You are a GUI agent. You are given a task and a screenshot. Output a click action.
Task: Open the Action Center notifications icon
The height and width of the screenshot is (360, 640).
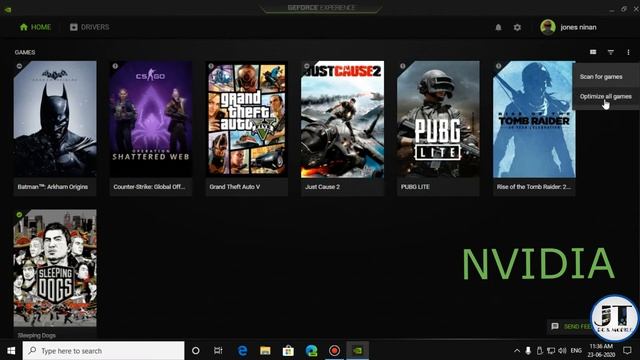(627, 351)
